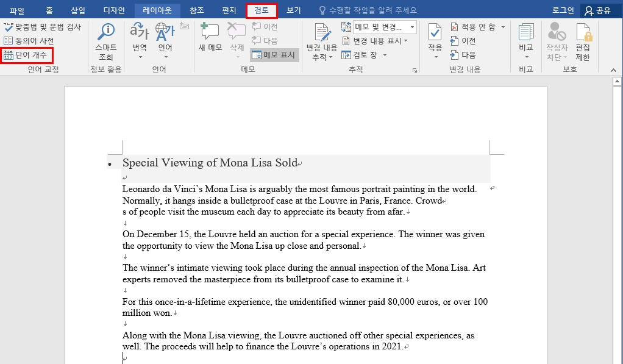This screenshot has width=623, height=364.
Task: Click the text 'million won.'
Action: coord(147,313)
